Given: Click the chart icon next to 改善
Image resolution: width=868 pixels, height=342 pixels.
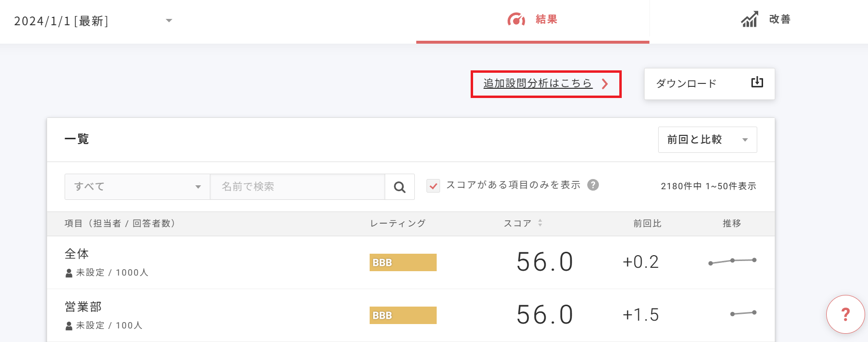Looking at the screenshot, I should (749, 19).
